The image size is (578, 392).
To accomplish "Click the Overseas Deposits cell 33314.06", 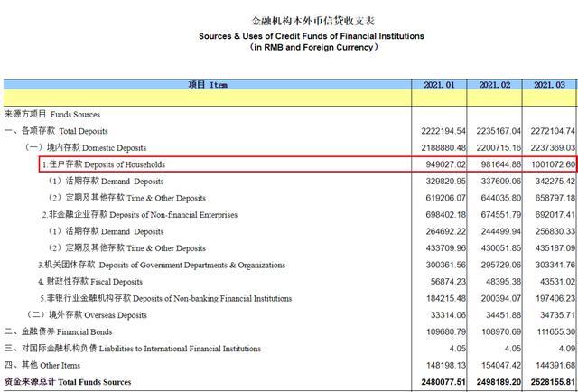I will point(448,315).
